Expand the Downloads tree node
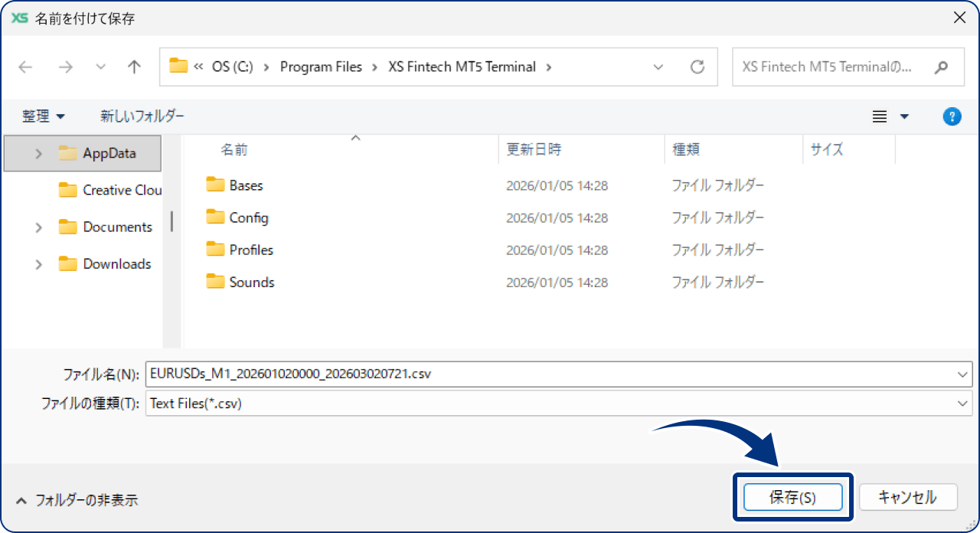Screen dimensions: 980x533 click(38, 264)
